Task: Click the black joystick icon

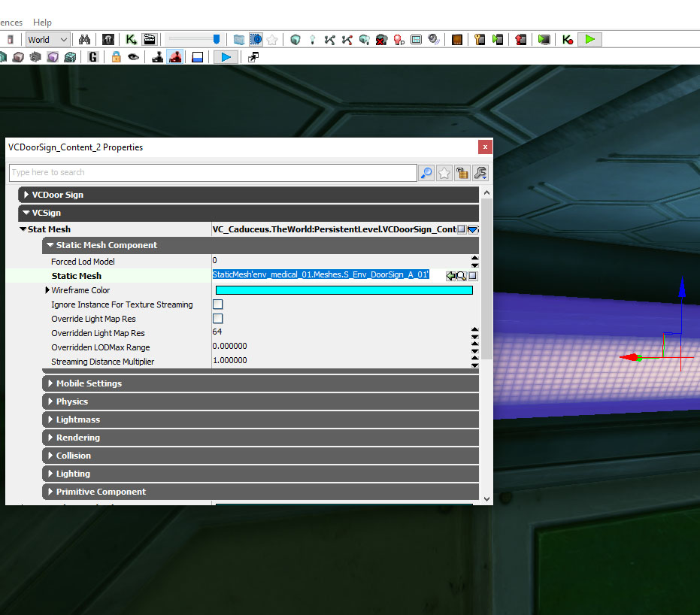Action: pos(157,57)
